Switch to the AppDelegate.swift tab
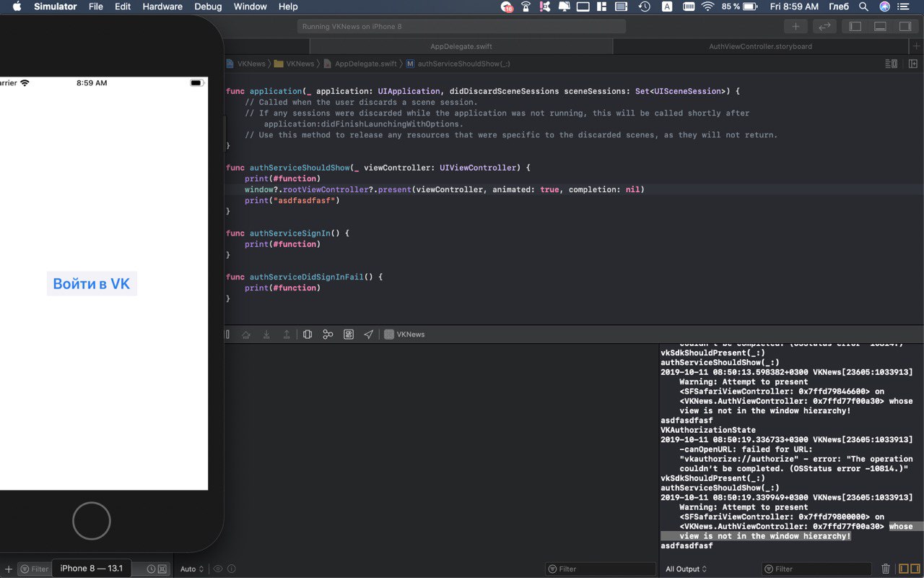Viewport: 924px width, 578px height. pos(461,46)
